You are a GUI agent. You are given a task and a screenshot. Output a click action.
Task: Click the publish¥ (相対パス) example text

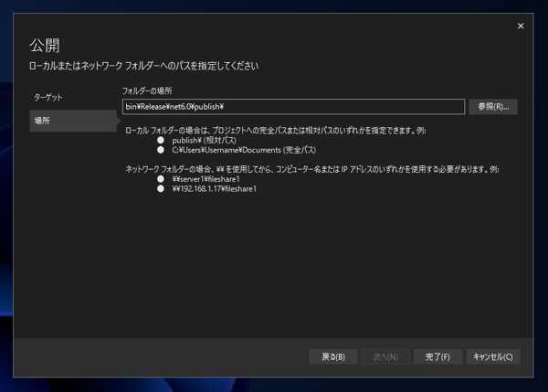click(204, 140)
